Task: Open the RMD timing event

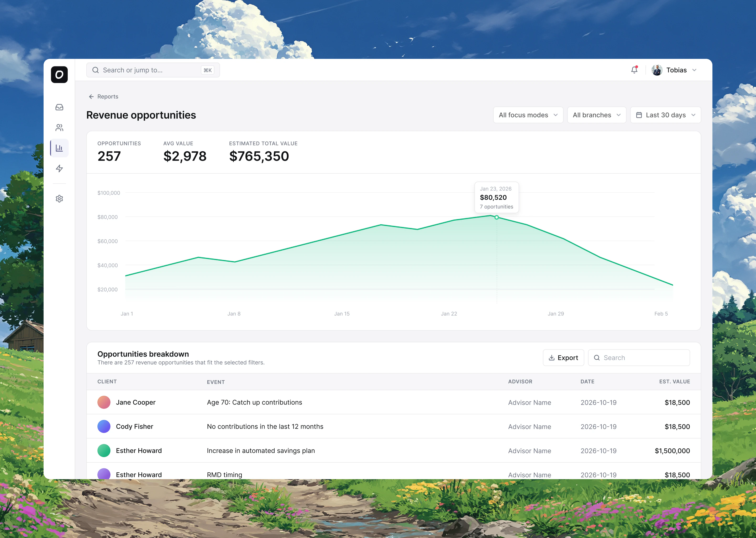Action: coord(224,475)
